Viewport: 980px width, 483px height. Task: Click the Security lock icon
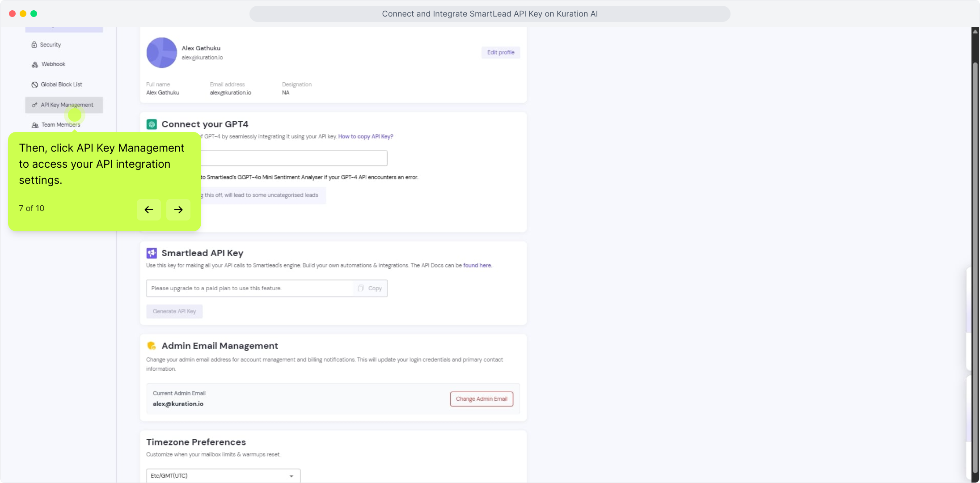pyautogui.click(x=34, y=45)
